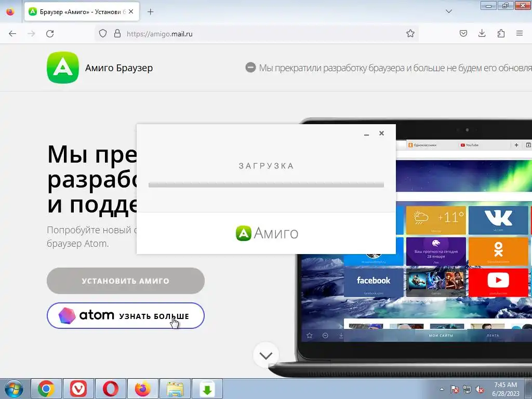This screenshot has height=399, width=532.
Task: Close the Браузер «Амиго» tab
Action: pos(131,11)
